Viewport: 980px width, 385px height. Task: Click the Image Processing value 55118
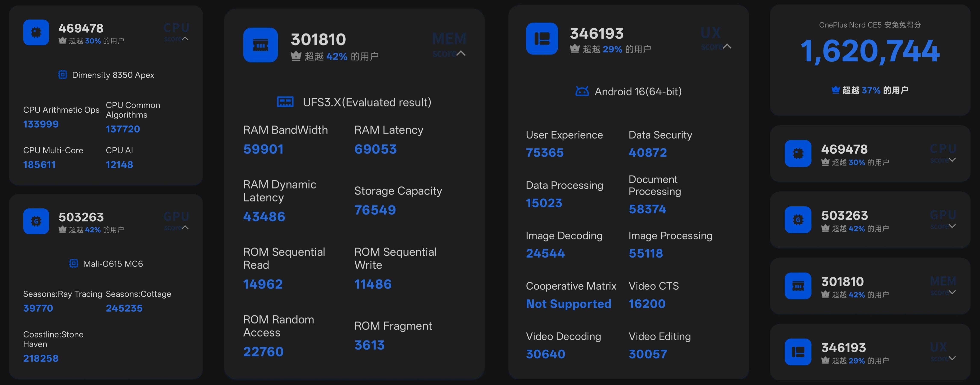[646, 253]
